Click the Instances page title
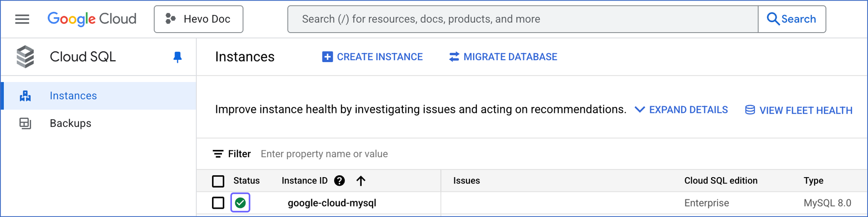The width and height of the screenshot is (868, 217). point(245,57)
